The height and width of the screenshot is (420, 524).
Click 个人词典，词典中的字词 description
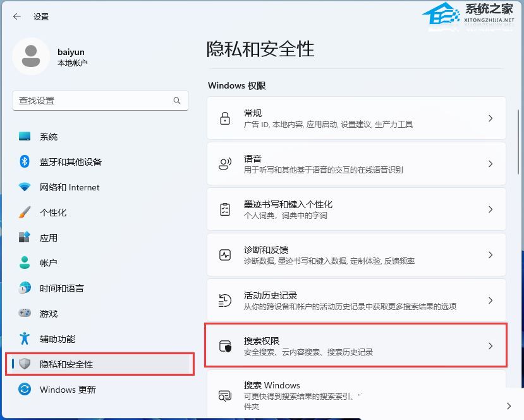(x=286, y=215)
